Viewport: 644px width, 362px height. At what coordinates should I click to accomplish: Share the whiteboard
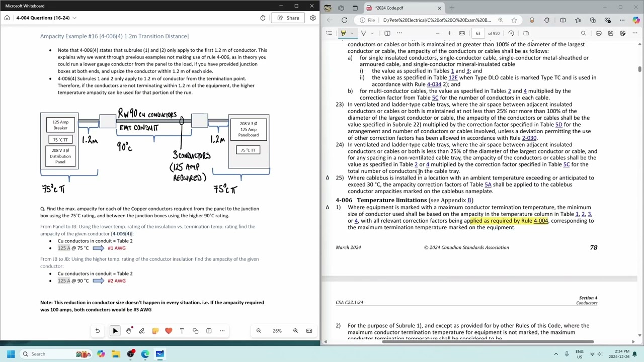point(288,18)
